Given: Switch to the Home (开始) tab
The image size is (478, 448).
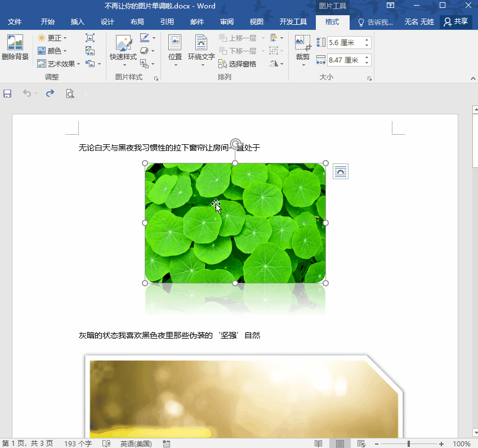Looking at the screenshot, I should click(x=47, y=21).
